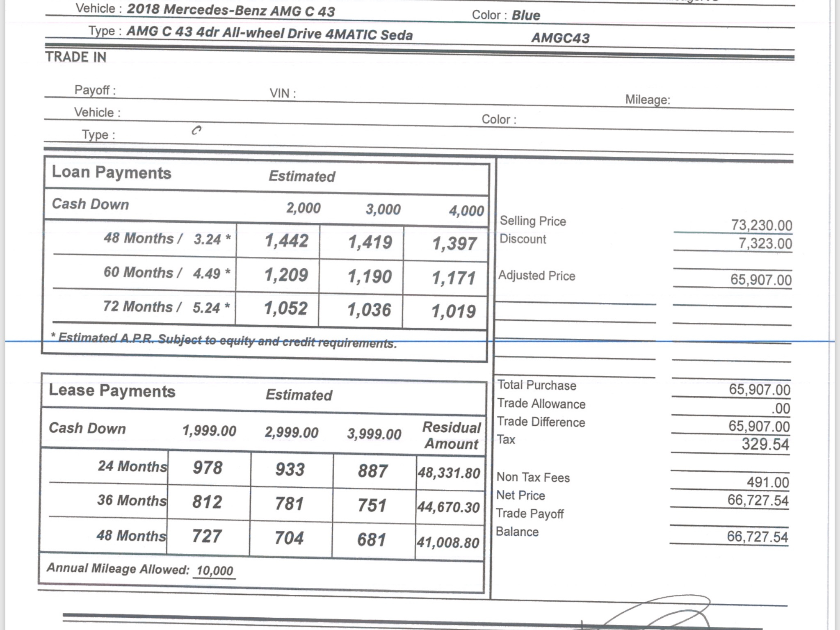Click the Lease Payments heading
840x630 pixels.
tap(112, 391)
